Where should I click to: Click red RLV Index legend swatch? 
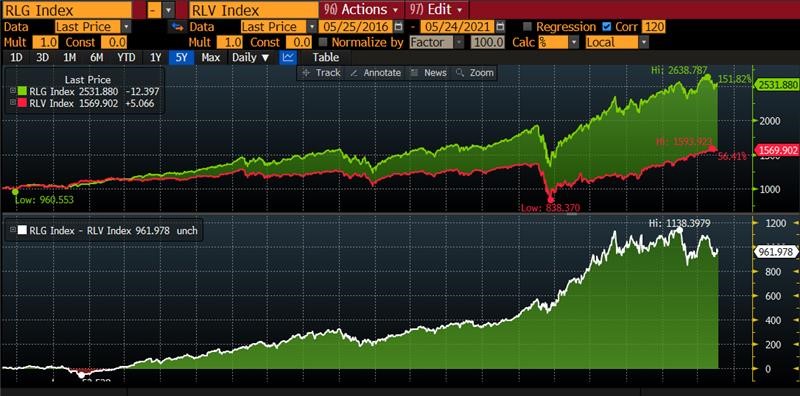click(22, 103)
